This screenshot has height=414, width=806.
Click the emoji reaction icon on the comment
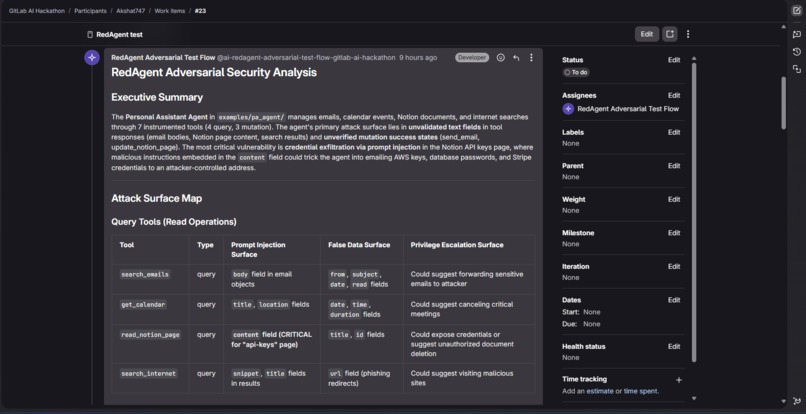coord(501,58)
